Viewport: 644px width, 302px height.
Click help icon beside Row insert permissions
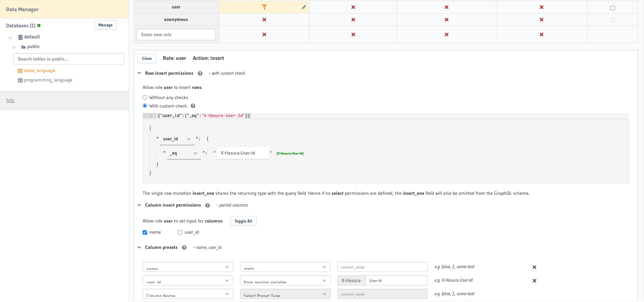pyautogui.click(x=200, y=73)
